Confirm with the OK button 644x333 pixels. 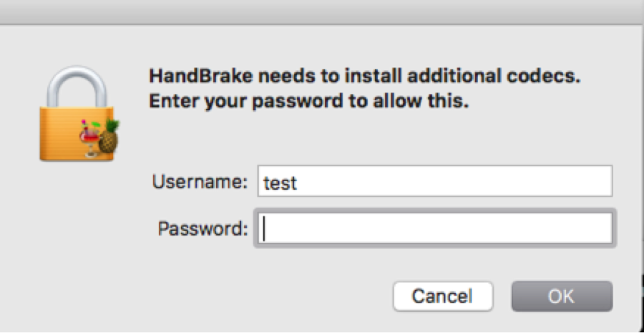(x=562, y=296)
